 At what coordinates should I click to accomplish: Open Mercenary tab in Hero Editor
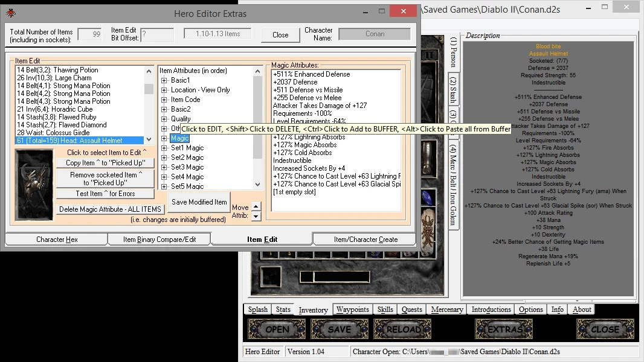click(447, 310)
